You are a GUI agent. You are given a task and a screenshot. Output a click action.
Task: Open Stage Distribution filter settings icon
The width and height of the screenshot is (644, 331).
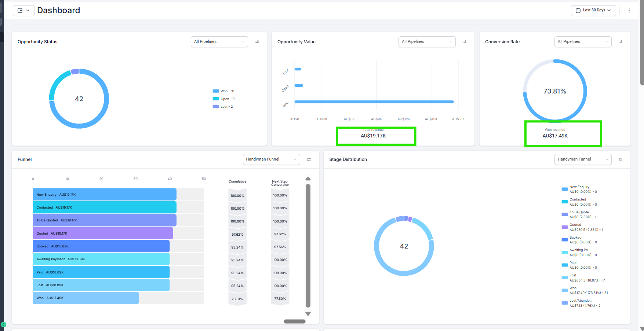pos(621,159)
